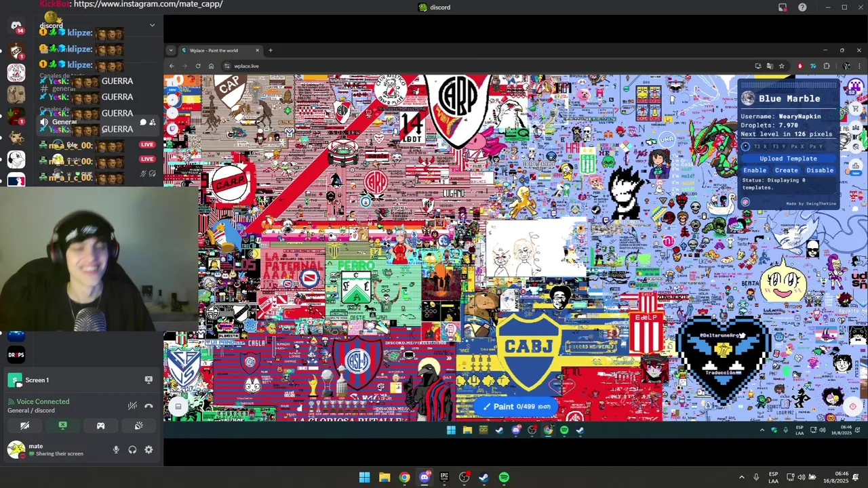
Task: Click the pin coordinate button in Blue Marble
Action: point(746,146)
